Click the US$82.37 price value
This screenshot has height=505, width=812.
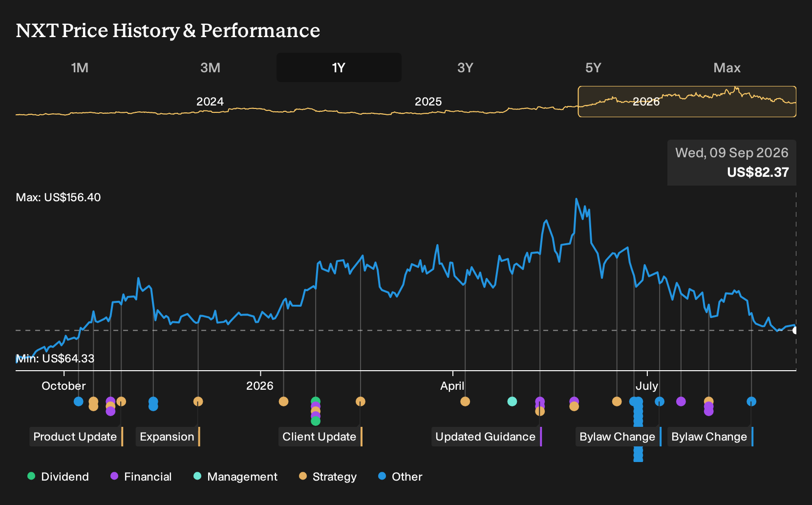point(758,172)
